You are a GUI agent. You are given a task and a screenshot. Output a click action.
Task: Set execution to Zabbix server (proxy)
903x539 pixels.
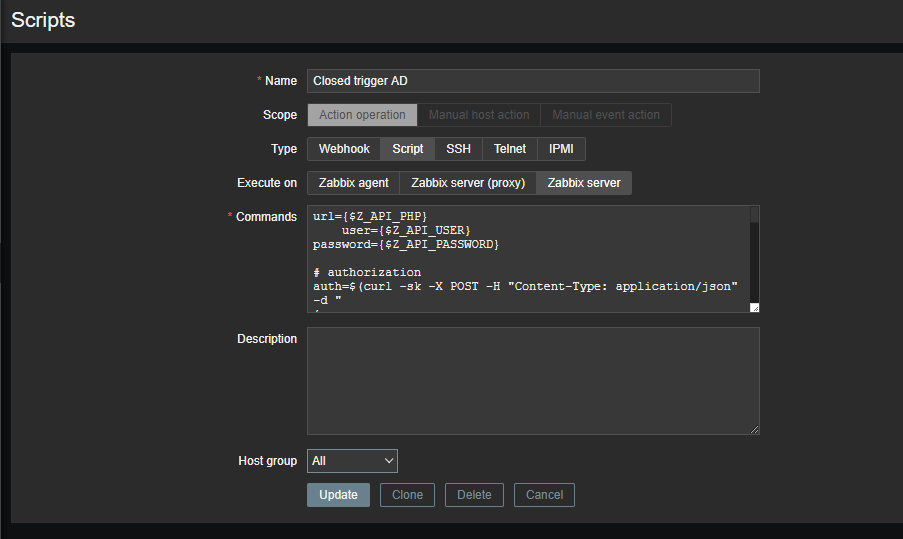tap(468, 183)
